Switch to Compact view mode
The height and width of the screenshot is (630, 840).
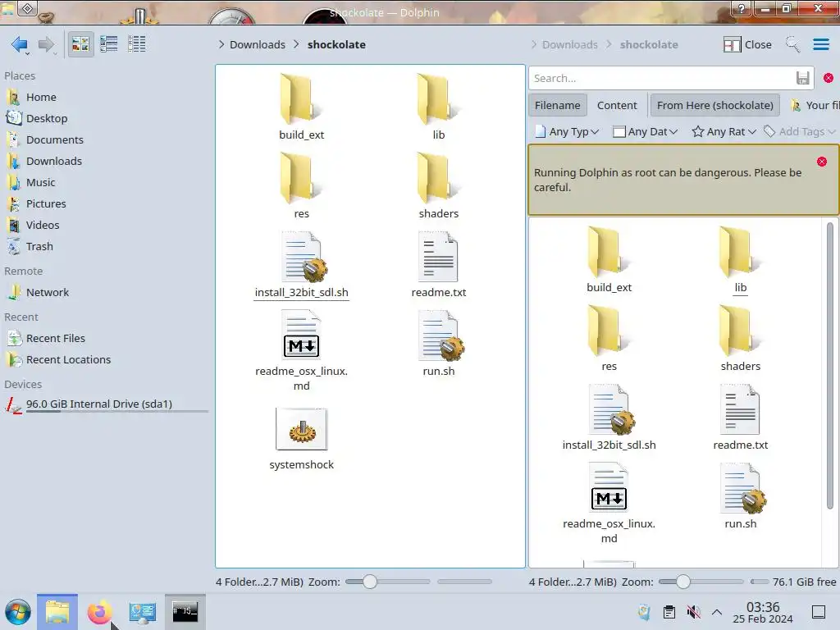click(x=109, y=44)
